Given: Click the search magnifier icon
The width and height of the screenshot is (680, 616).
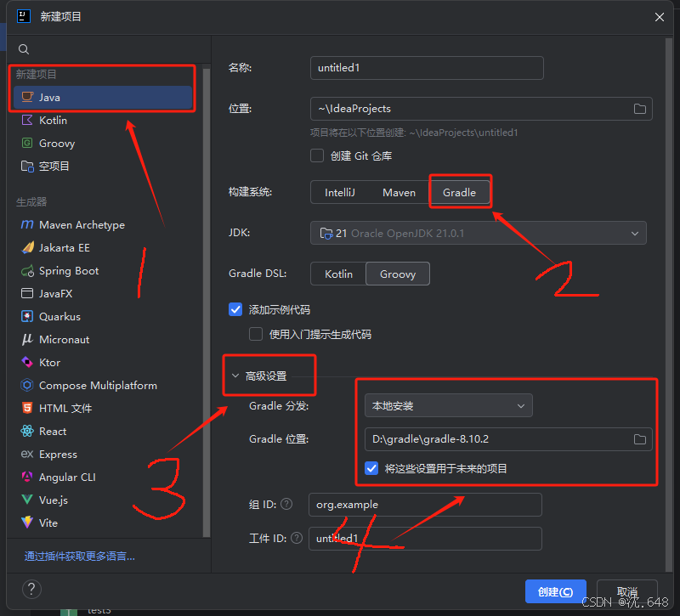Looking at the screenshot, I should (24, 49).
